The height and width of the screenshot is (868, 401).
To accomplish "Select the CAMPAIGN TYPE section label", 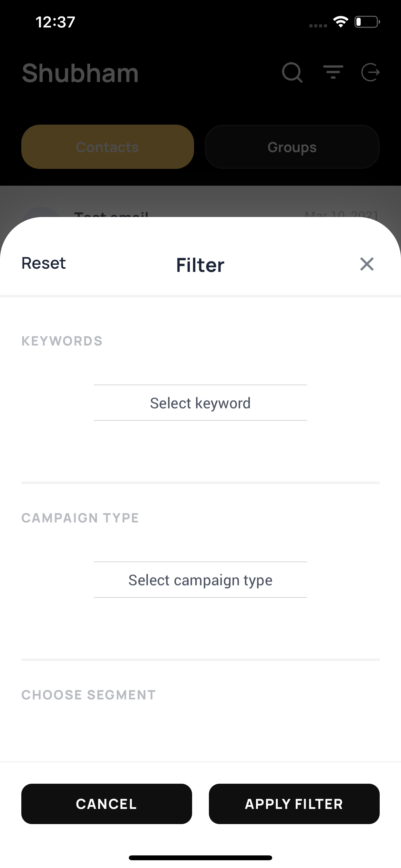I will [80, 518].
